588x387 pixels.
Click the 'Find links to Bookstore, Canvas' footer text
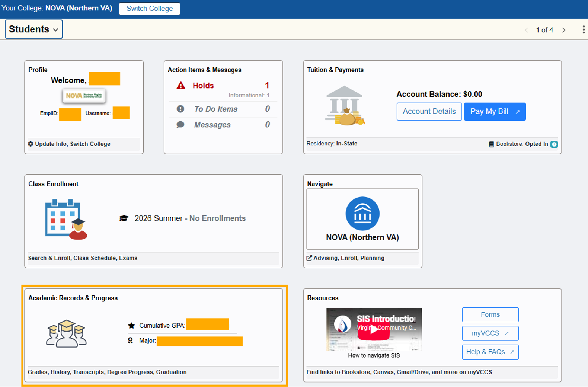coord(399,372)
